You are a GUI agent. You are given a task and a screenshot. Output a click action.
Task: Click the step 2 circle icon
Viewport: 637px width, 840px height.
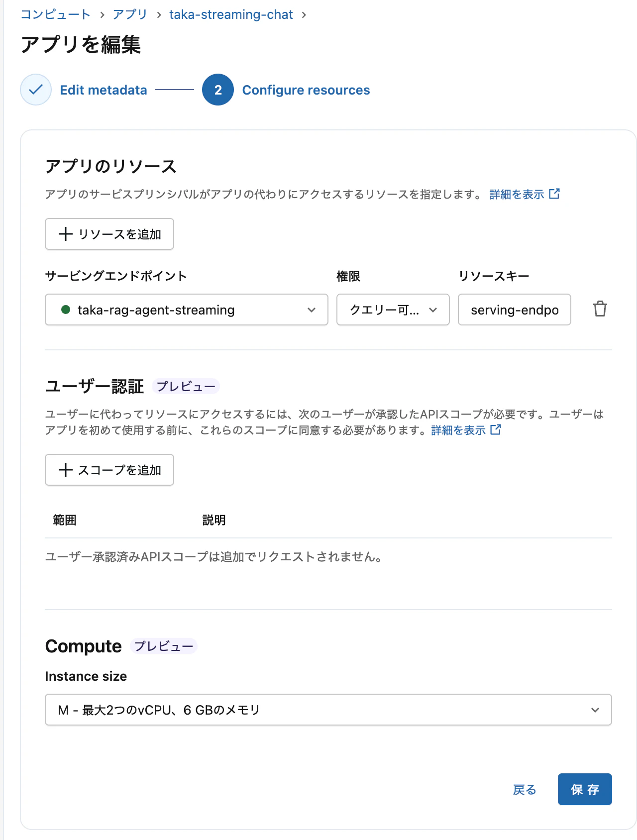coord(218,90)
